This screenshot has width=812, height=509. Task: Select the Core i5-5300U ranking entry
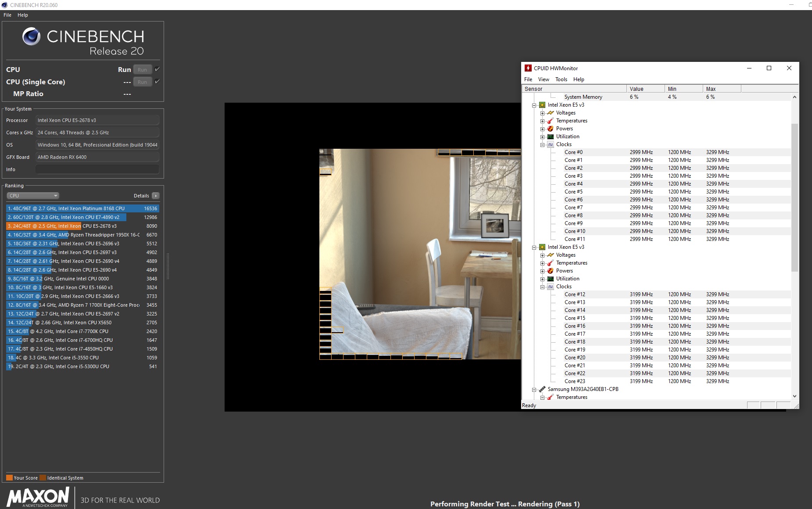click(82, 366)
